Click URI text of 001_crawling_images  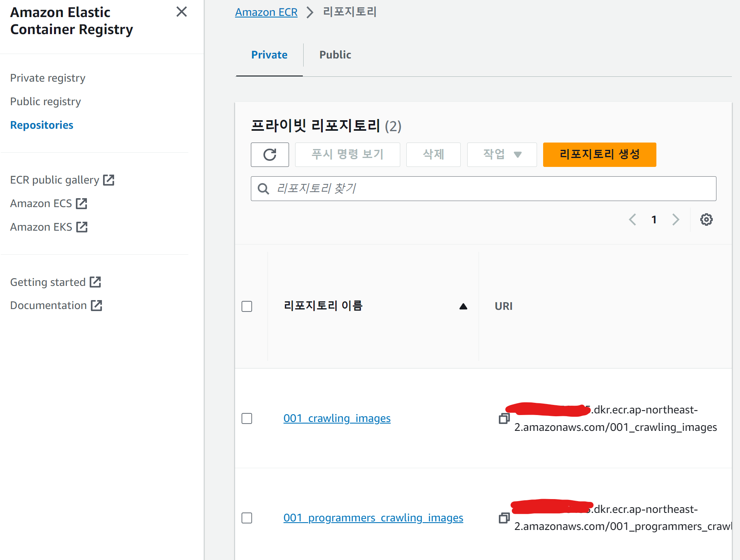[x=615, y=419]
